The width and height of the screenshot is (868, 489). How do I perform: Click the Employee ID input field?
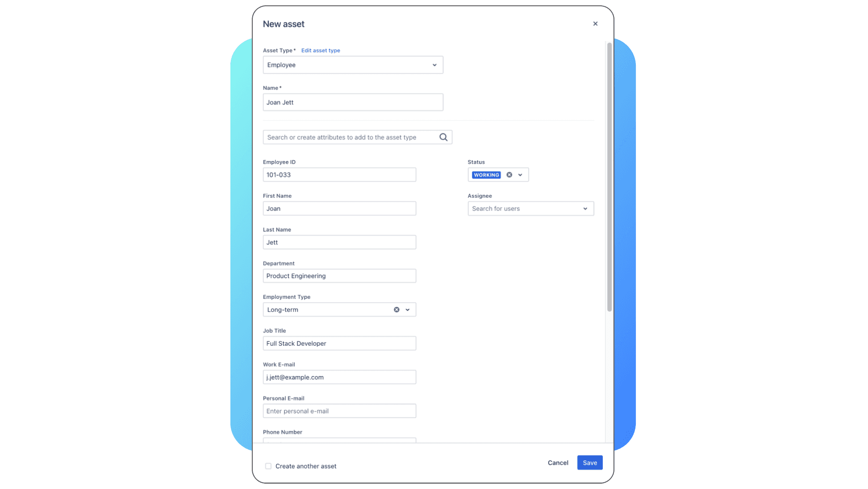339,174
